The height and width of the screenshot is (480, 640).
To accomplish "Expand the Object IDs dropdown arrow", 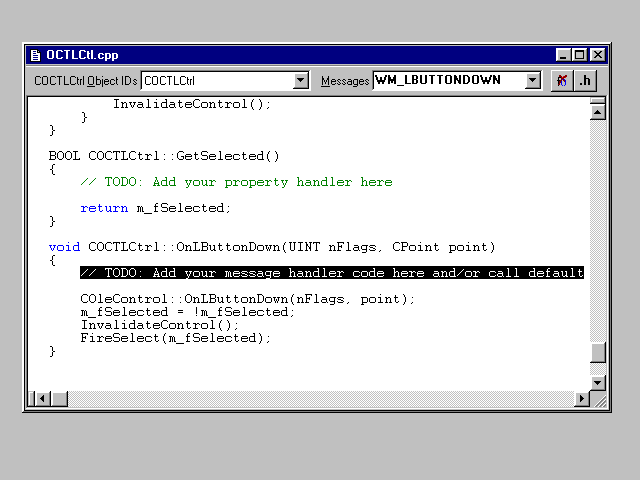I will click(x=301, y=81).
